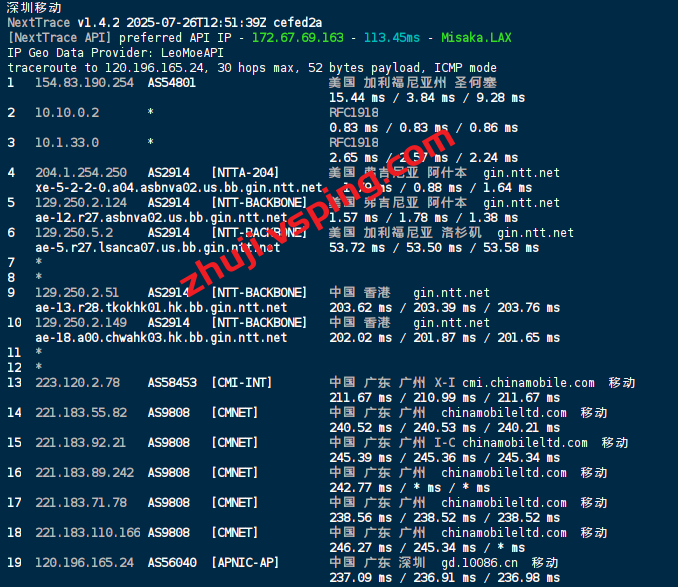Click the API IP 172.67.69.163
Image resolution: width=678 pixels, height=587 pixels.
[297, 38]
